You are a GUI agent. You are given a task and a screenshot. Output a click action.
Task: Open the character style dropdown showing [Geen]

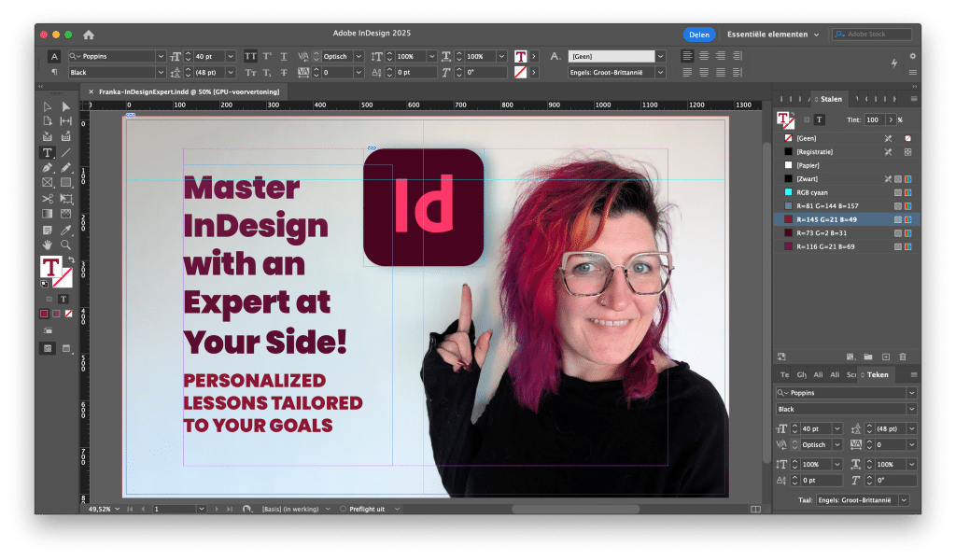click(660, 56)
